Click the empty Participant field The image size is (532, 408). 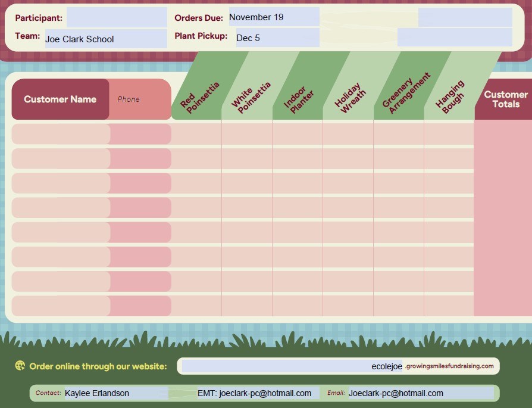tap(117, 17)
